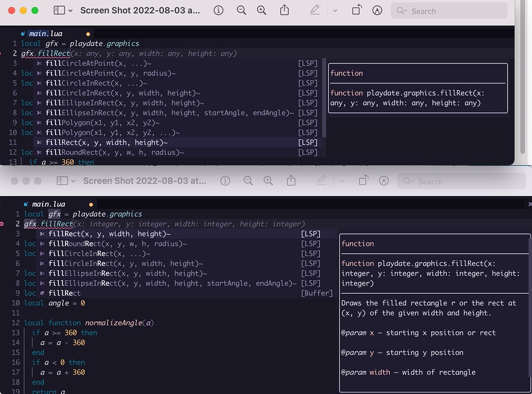Image resolution: width=532 pixels, height=394 pixels.
Task: Select the circled-A highlight tool
Action: tap(377, 10)
